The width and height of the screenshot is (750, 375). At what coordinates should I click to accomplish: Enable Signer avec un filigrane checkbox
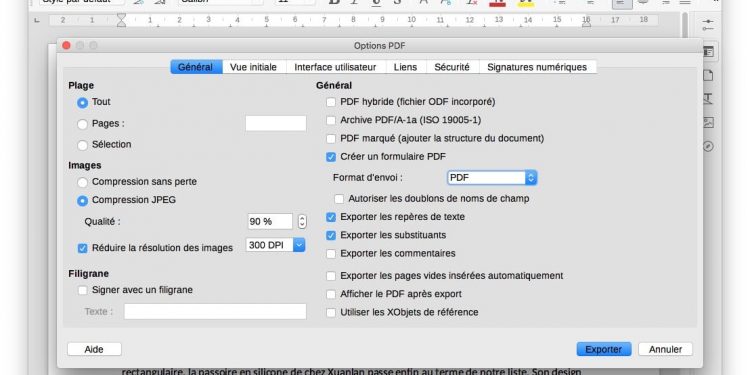pyautogui.click(x=82, y=290)
